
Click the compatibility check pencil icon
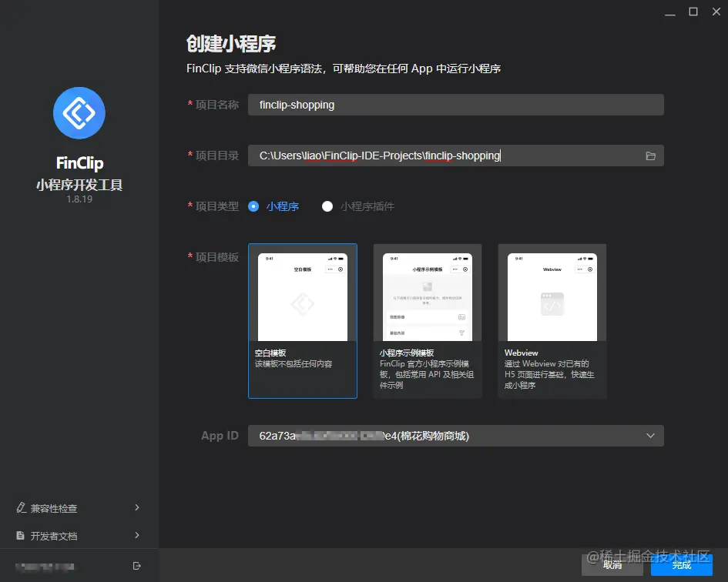click(x=21, y=508)
